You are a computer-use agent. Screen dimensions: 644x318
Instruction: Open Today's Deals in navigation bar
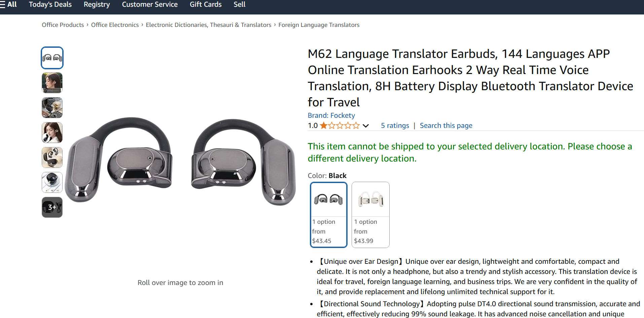50,4
